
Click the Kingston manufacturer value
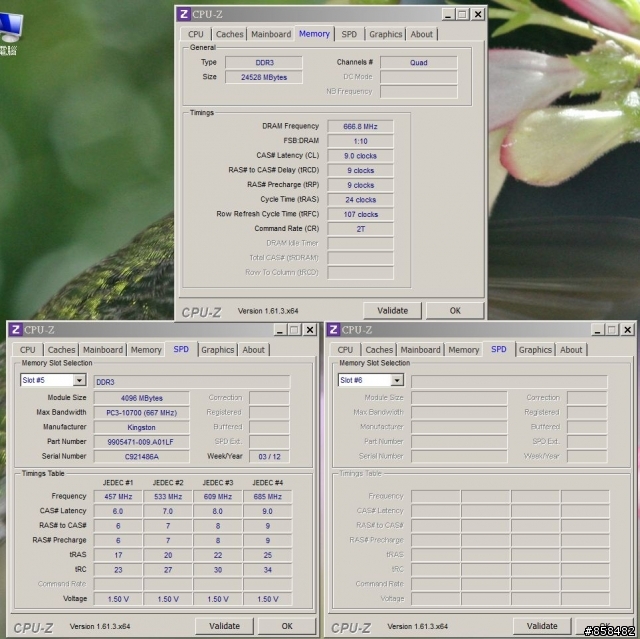pos(142,427)
